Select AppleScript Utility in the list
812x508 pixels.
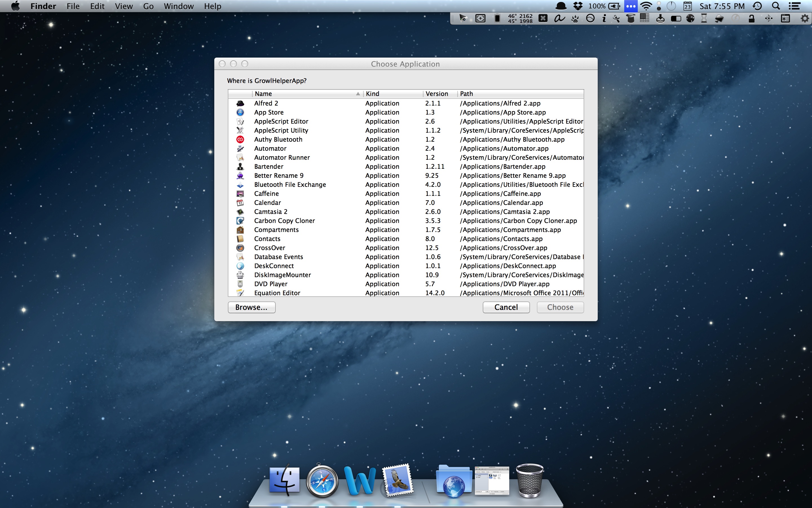click(x=406, y=130)
